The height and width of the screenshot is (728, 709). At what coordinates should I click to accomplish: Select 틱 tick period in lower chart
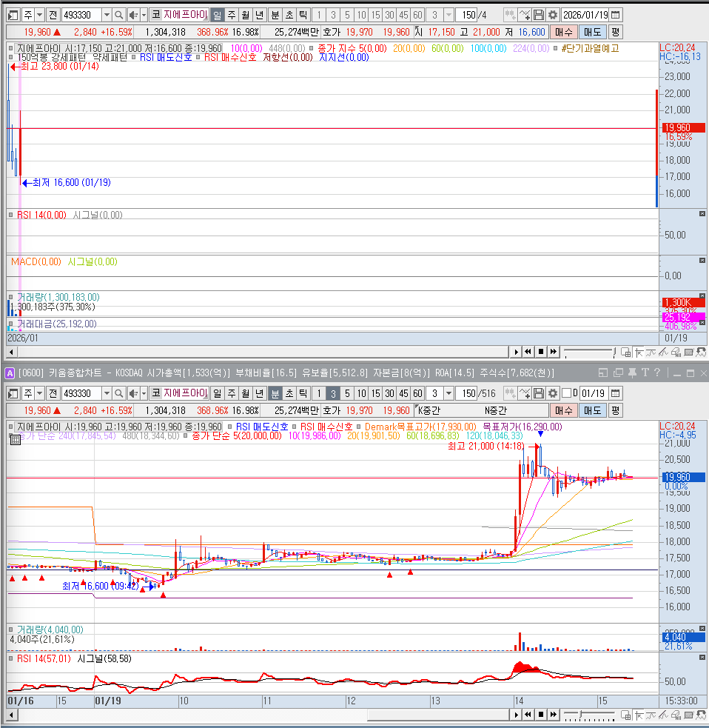click(303, 393)
